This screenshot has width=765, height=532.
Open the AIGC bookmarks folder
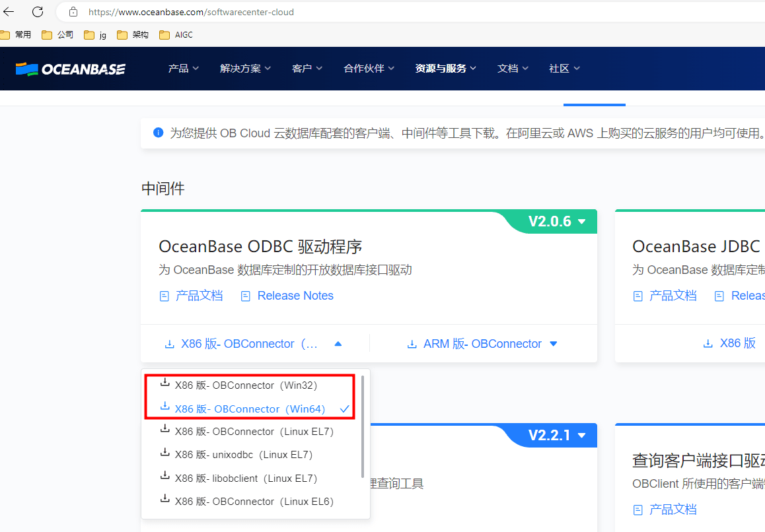pos(176,34)
